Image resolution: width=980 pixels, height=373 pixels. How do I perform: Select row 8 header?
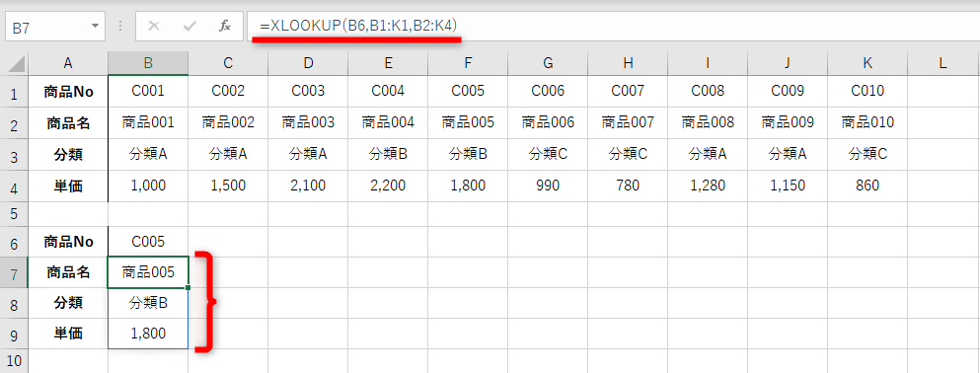[16, 303]
